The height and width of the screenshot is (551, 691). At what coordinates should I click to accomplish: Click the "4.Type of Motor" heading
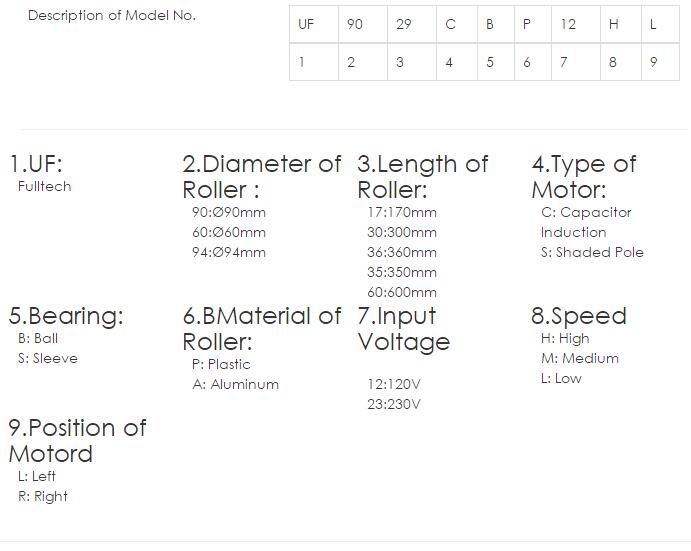point(584,176)
